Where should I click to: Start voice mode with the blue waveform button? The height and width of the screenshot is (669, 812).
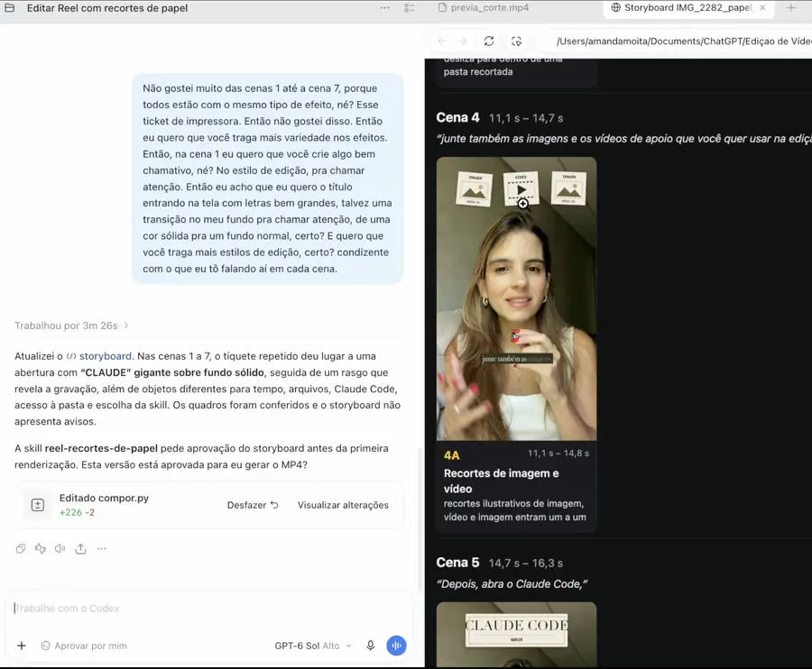click(396, 646)
